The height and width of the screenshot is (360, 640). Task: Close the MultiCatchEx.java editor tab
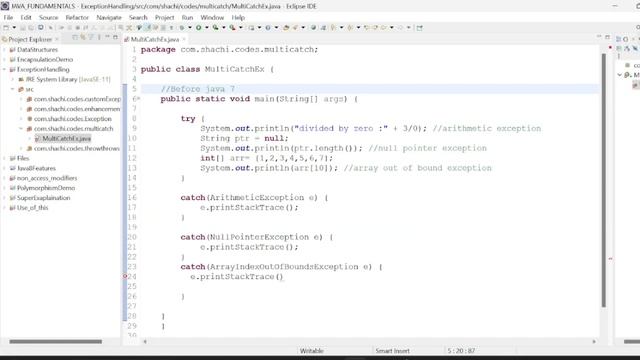(184, 39)
